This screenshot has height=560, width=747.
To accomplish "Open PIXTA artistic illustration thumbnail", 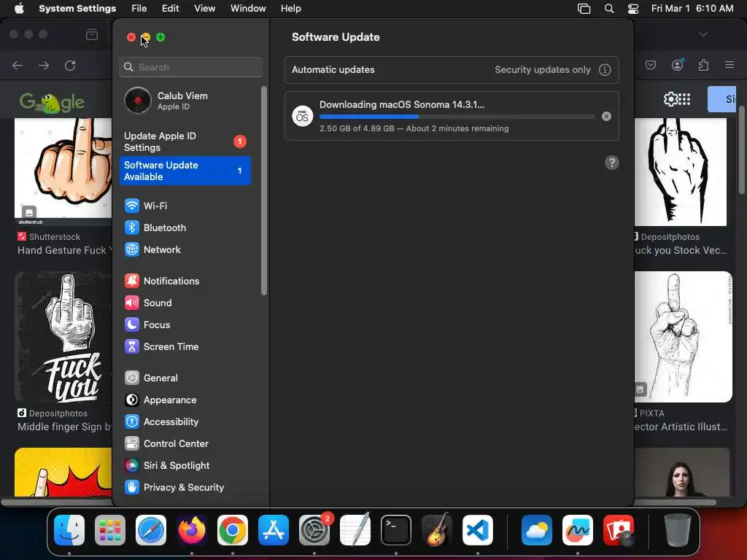I will click(x=683, y=337).
